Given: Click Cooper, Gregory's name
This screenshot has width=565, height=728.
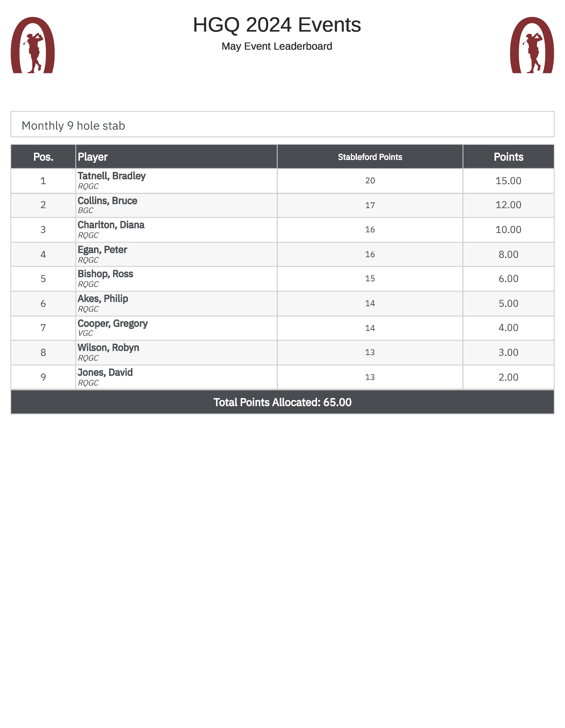Looking at the screenshot, I should [113, 323].
